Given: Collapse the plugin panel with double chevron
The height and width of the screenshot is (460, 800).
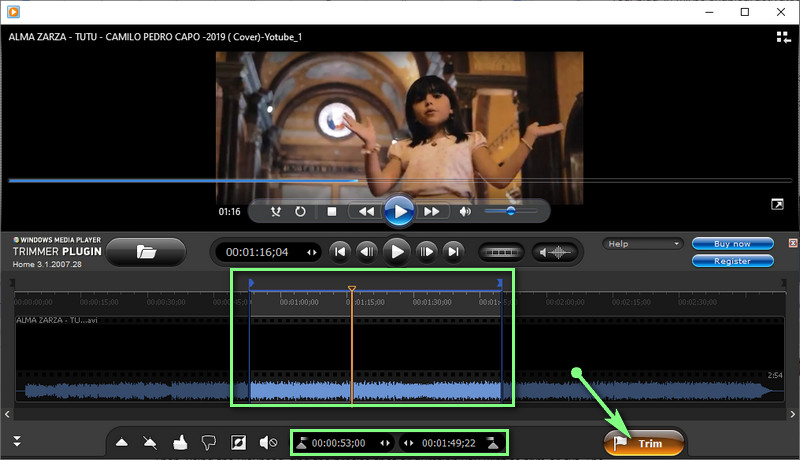Looking at the screenshot, I should pyautogui.click(x=16, y=441).
